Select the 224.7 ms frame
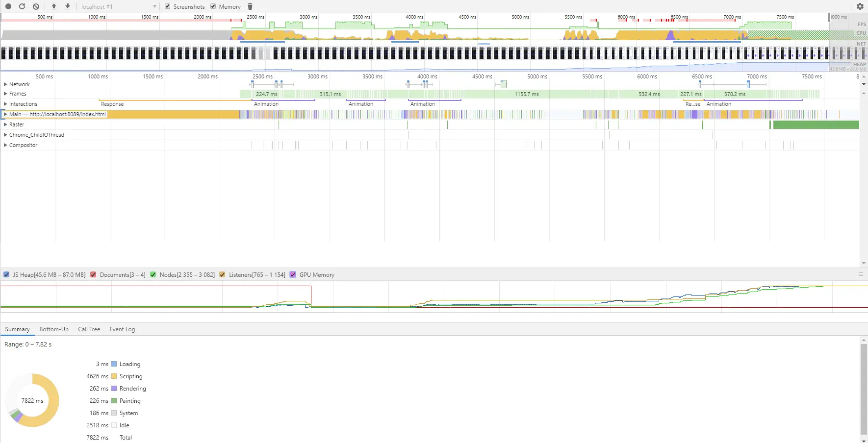868x443 pixels. 267,94
